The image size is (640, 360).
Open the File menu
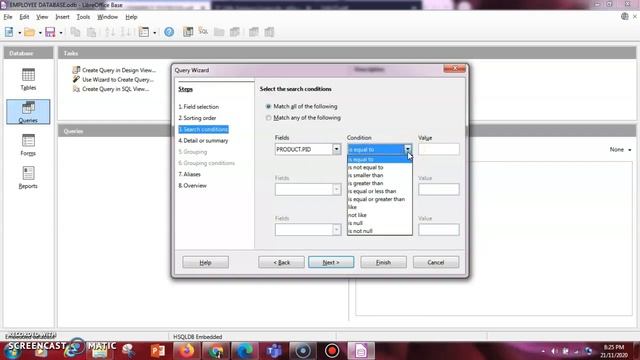tap(8, 17)
